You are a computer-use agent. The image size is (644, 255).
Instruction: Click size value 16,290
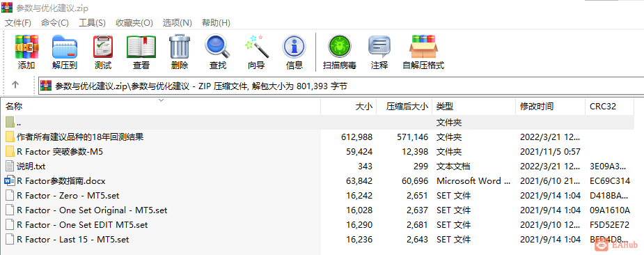(359, 224)
